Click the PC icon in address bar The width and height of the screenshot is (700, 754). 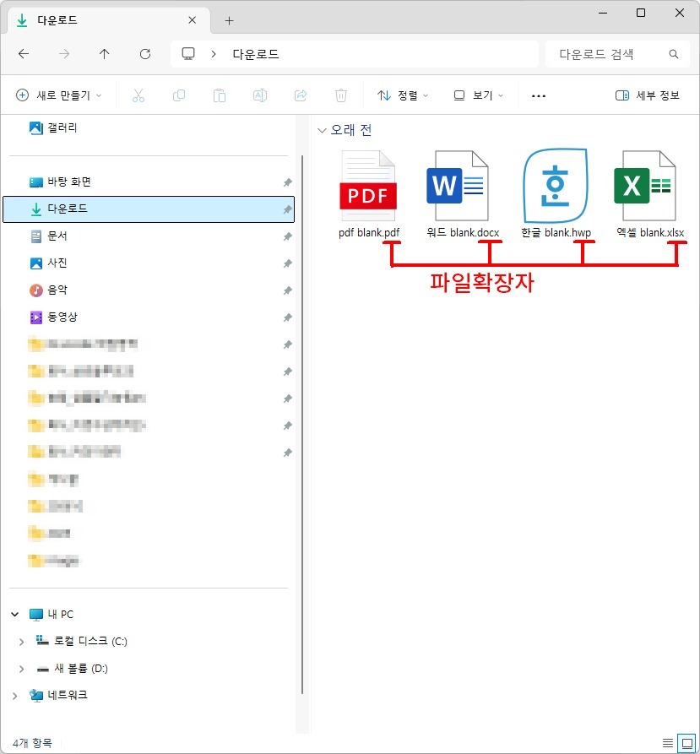pos(188,54)
